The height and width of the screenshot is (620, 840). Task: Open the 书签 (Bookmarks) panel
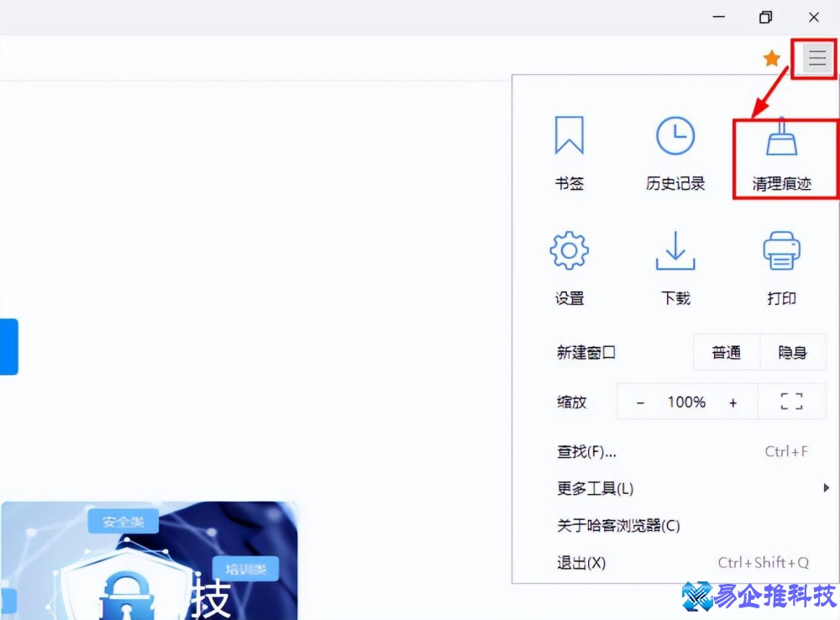click(570, 151)
